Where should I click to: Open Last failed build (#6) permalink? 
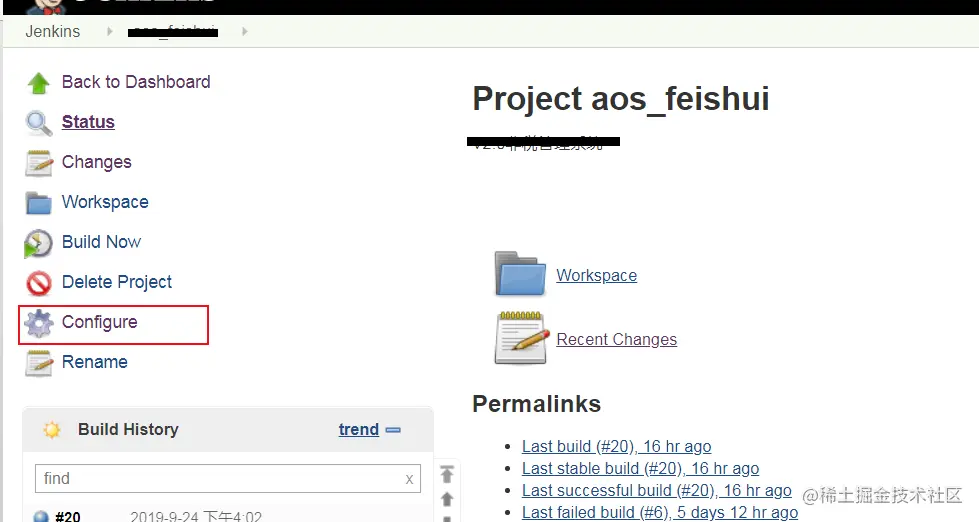point(660,512)
